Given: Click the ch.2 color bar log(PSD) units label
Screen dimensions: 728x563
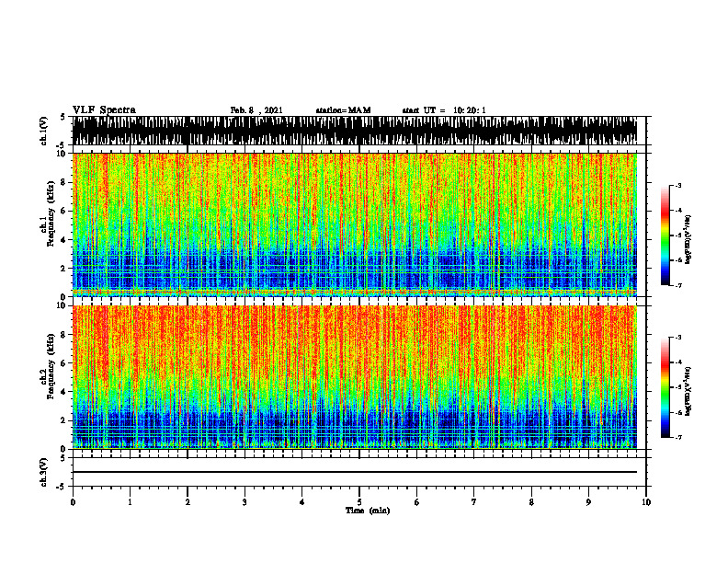Looking at the screenshot, I should [689, 392].
